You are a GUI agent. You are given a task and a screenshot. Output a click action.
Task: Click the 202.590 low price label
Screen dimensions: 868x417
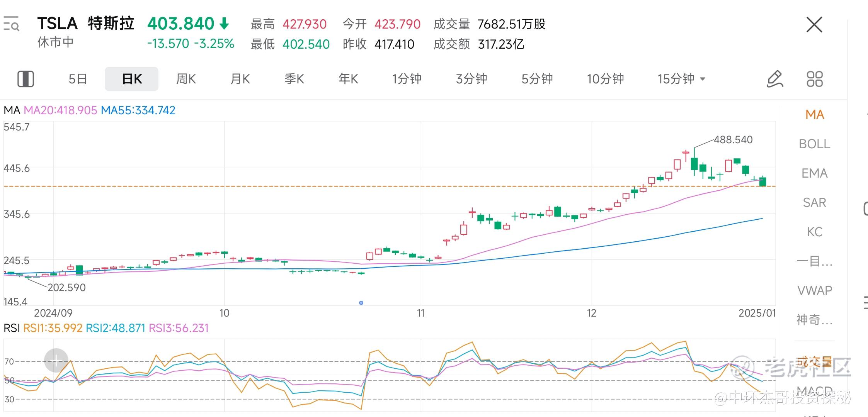(66, 288)
